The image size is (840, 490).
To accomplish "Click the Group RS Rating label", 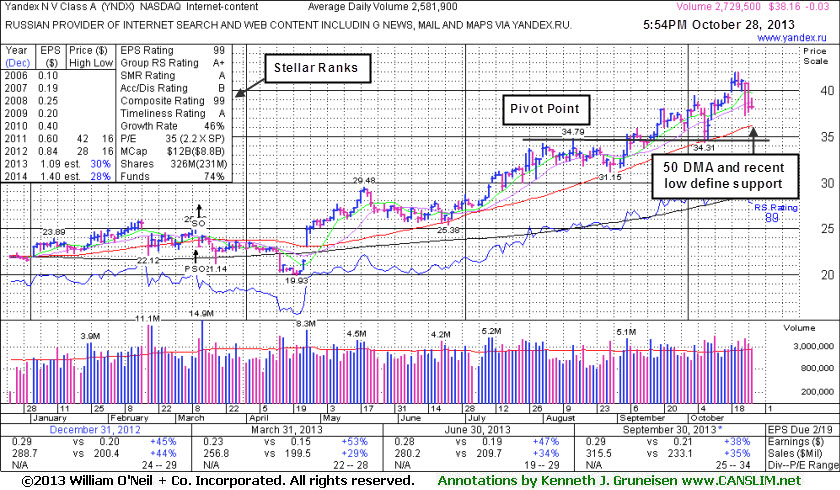I will 159,63.
